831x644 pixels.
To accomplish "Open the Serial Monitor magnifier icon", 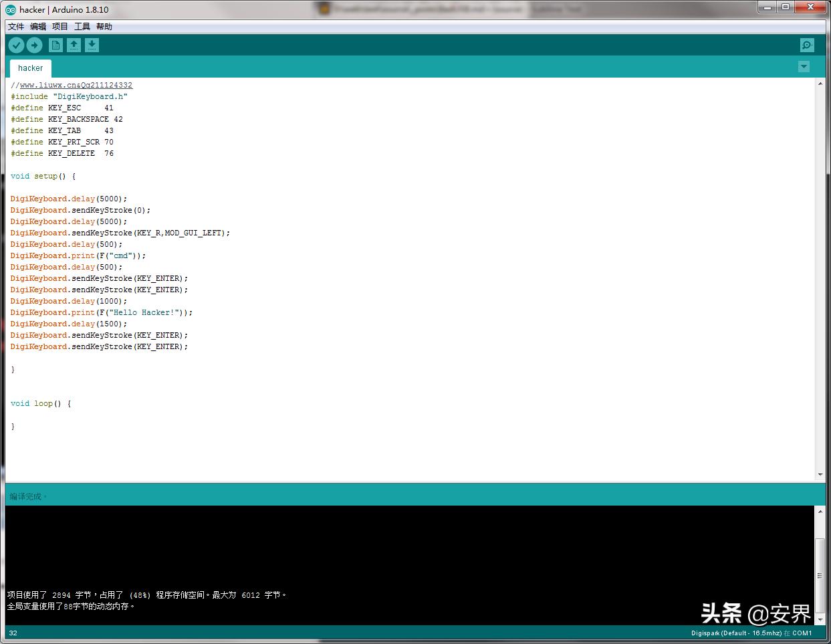I will [807, 45].
